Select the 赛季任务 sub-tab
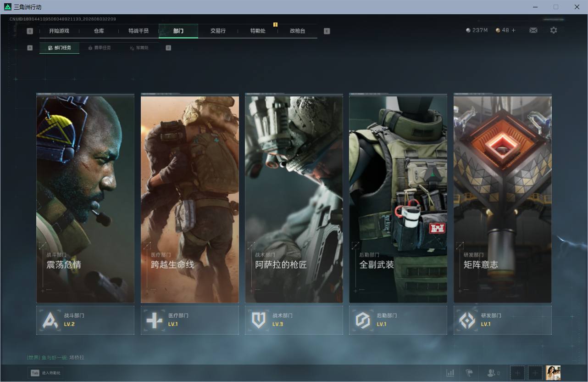The width and height of the screenshot is (588, 382). (99, 48)
